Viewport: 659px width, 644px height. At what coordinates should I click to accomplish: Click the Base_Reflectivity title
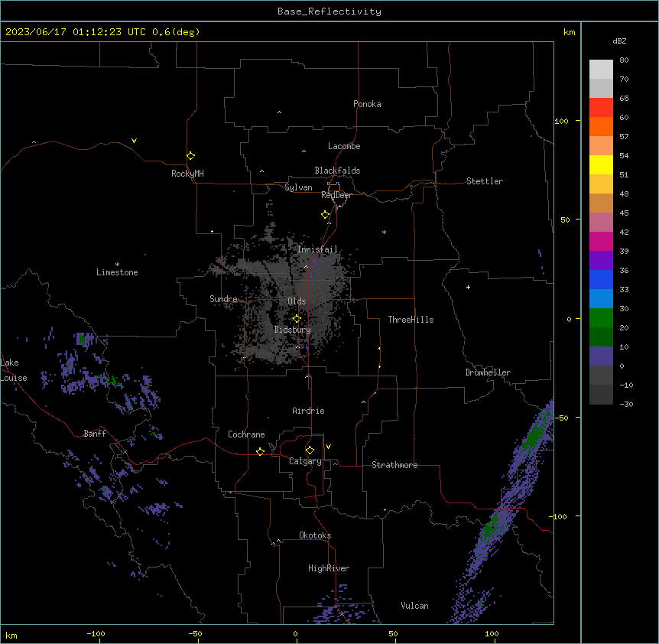329,11
